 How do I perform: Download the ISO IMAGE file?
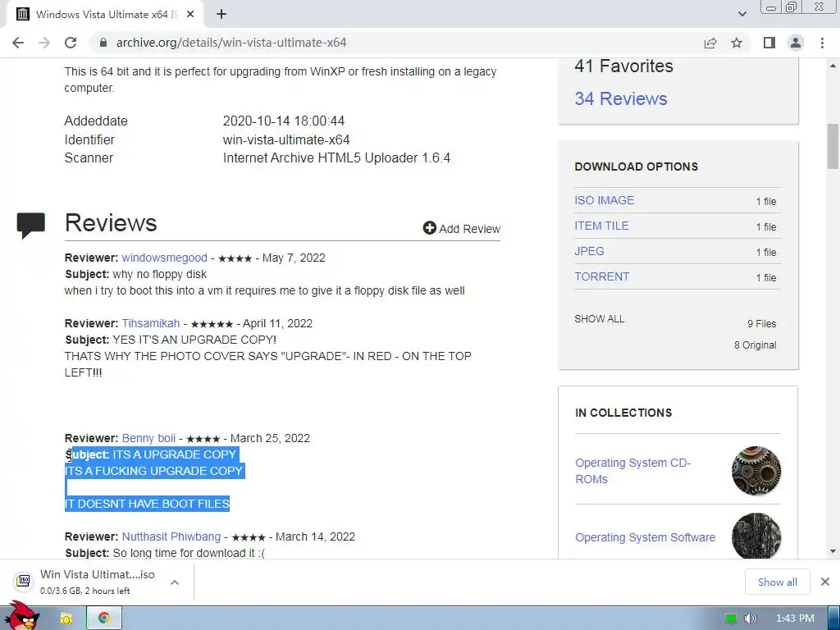click(x=604, y=200)
